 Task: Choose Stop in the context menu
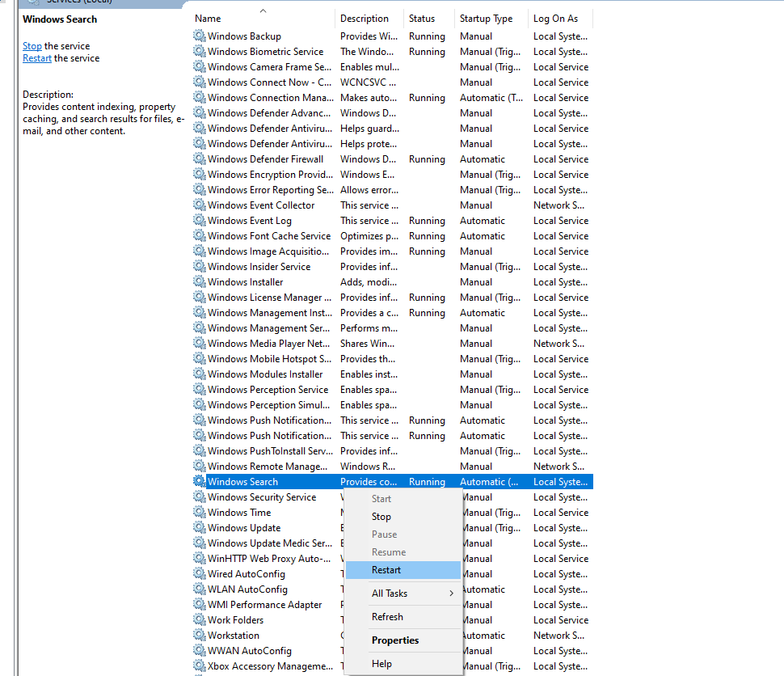point(403,517)
